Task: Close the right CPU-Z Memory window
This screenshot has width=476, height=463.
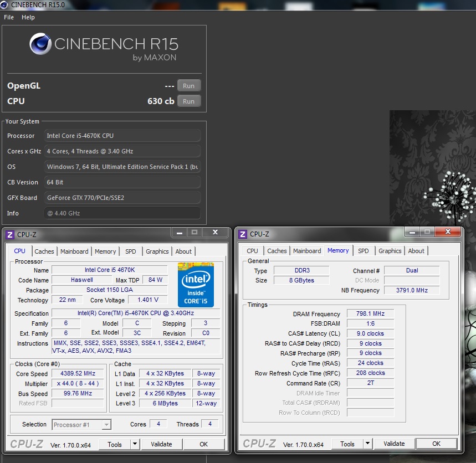Action: pos(448,232)
